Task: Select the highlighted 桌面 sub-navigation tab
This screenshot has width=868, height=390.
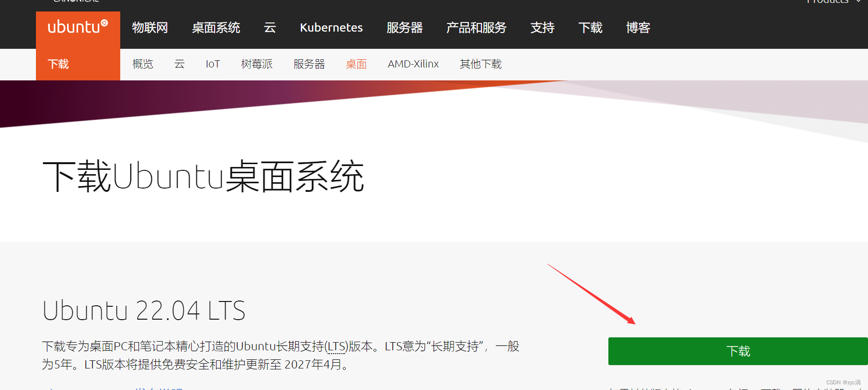Action: (x=356, y=64)
